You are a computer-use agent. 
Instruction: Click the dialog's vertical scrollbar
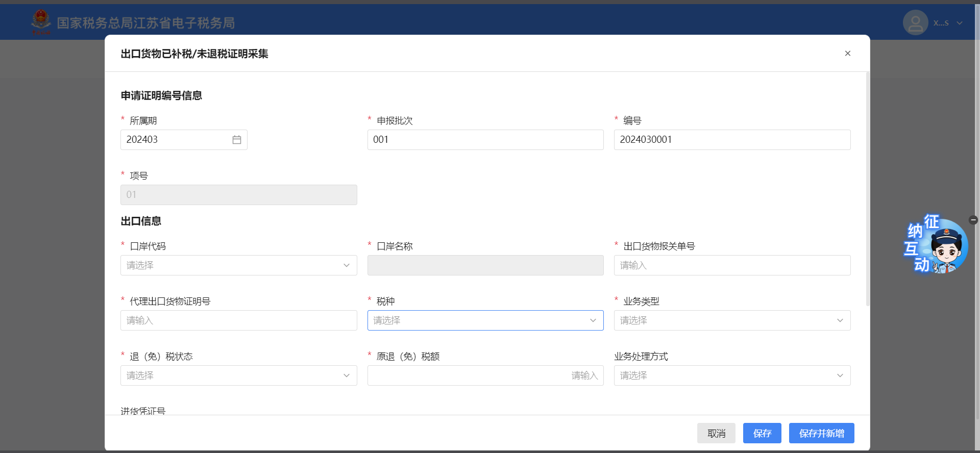[x=868, y=189]
